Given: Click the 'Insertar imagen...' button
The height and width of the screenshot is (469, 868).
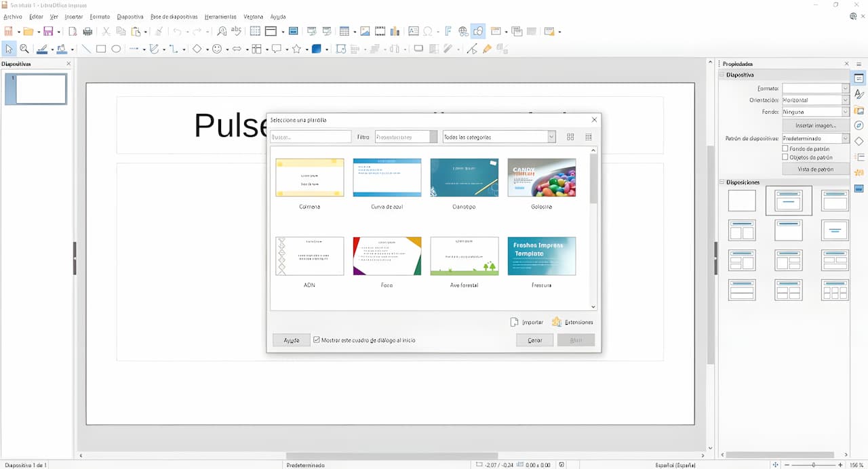Looking at the screenshot, I should pos(815,125).
